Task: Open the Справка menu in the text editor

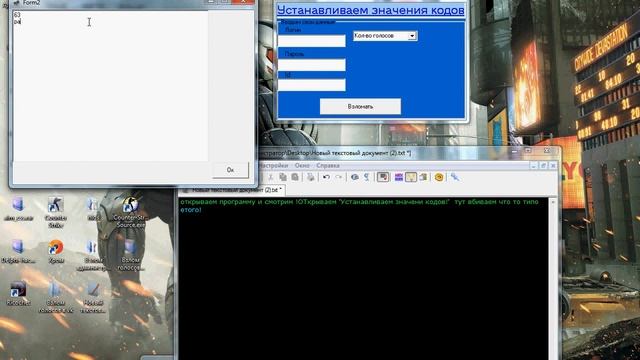Action: pos(328,166)
